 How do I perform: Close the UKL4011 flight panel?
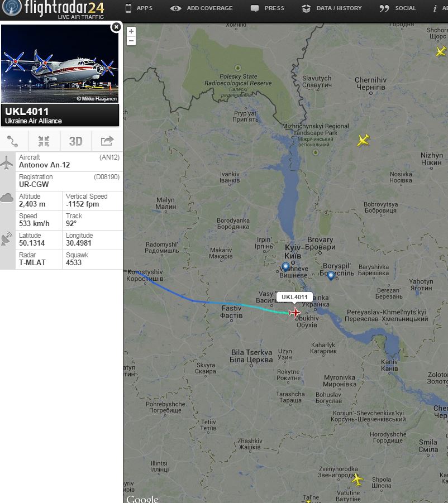[116, 27]
